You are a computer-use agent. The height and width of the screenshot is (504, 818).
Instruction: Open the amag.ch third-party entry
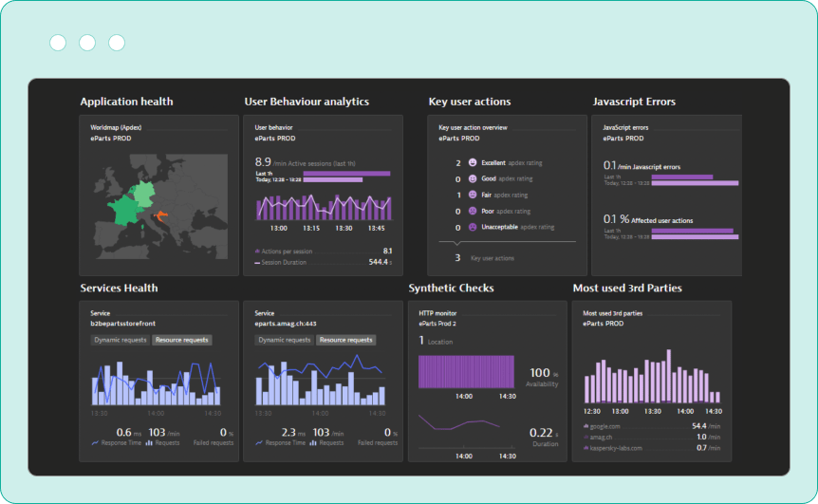click(x=602, y=437)
